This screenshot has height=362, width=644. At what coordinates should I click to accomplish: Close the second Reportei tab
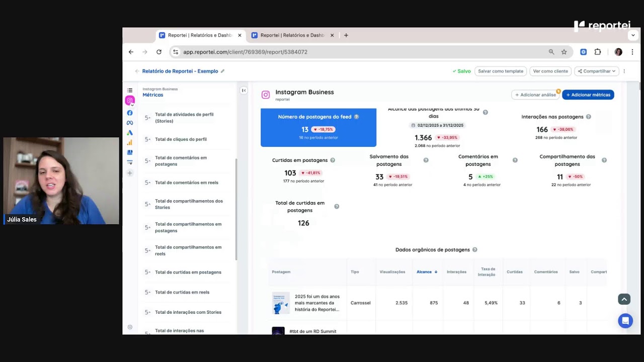click(332, 35)
